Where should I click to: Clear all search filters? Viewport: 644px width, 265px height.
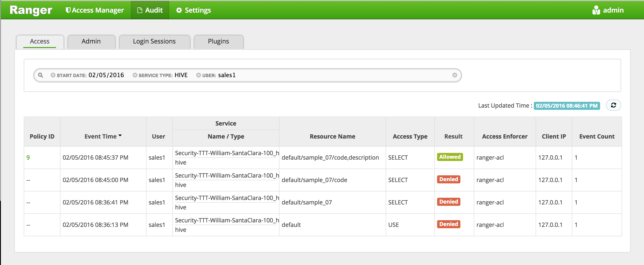(x=455, y=75)
